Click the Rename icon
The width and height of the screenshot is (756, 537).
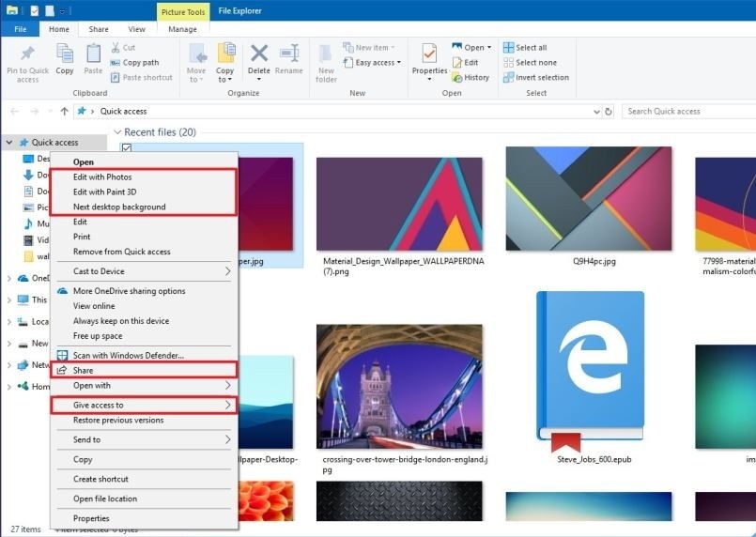[289, 53]
